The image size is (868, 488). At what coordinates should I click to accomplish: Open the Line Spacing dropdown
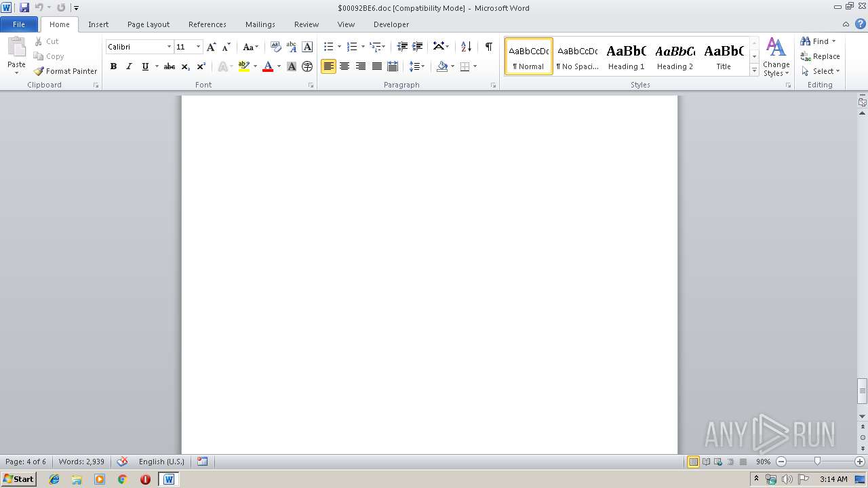point(417,66)
